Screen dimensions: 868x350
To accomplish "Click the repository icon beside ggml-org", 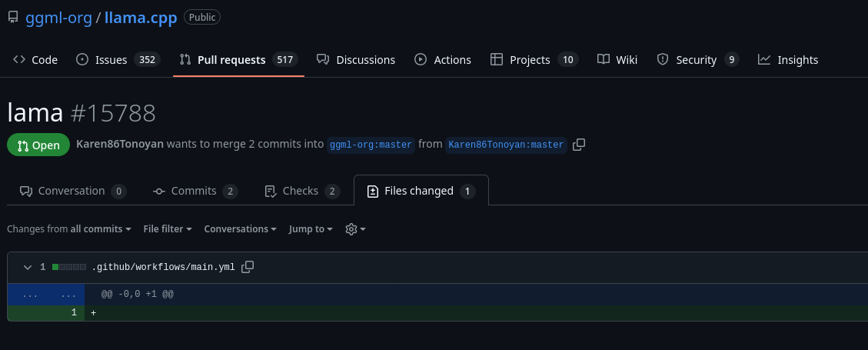I will (x=13, y=17).
